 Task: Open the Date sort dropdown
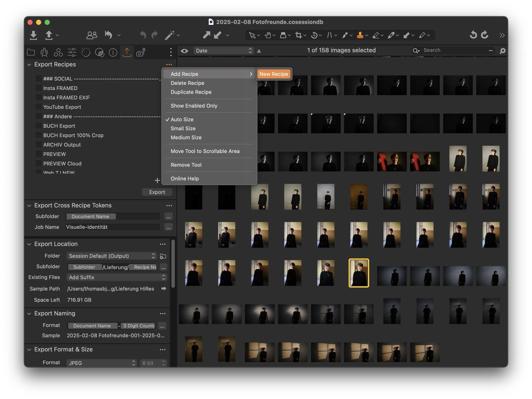click(x=224, y=51)
